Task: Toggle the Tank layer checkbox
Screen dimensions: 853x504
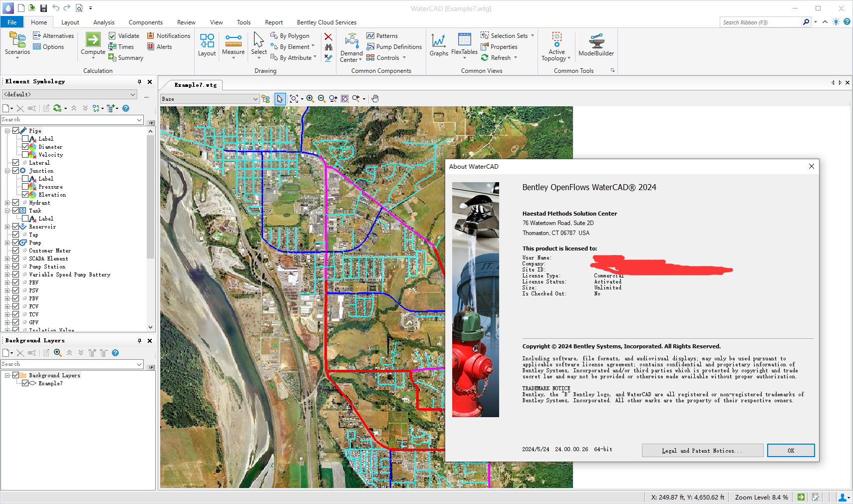Action: (15, 211)
